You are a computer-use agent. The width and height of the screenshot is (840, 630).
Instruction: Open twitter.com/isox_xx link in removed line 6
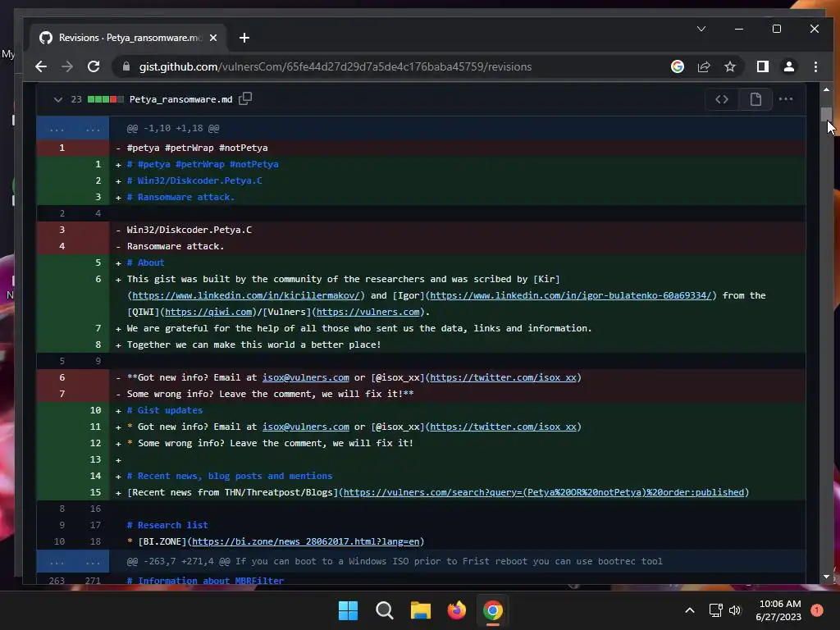click(x=503, y=377)
